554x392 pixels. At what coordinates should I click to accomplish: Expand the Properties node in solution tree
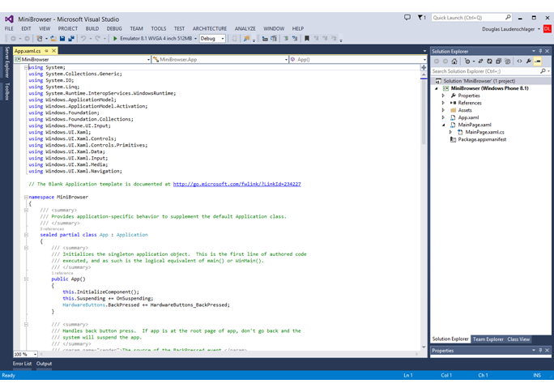point(443,96)
